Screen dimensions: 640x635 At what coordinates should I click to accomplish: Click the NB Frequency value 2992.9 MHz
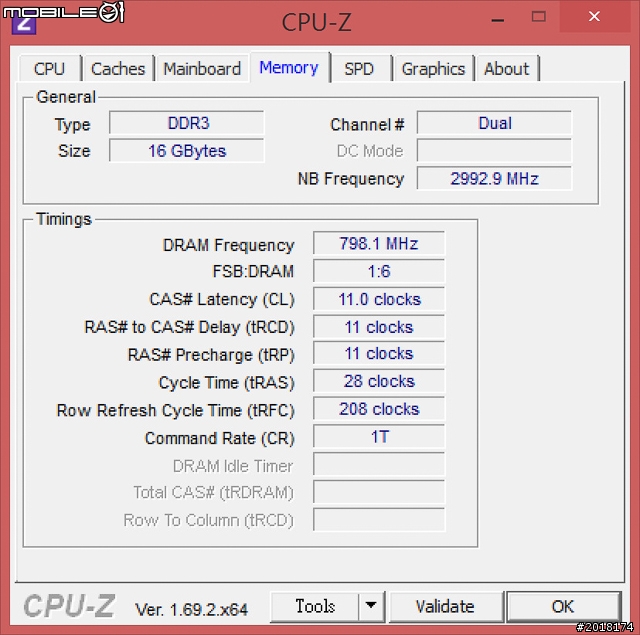[494, 178]
